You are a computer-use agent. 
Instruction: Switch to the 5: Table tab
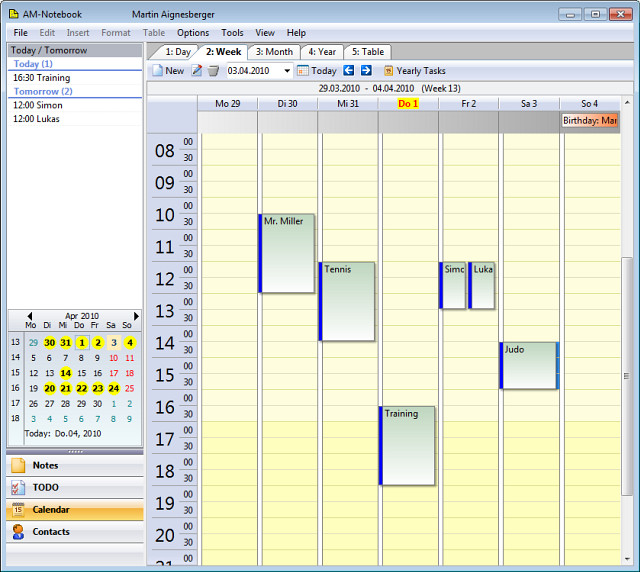(x=368, y=52)
